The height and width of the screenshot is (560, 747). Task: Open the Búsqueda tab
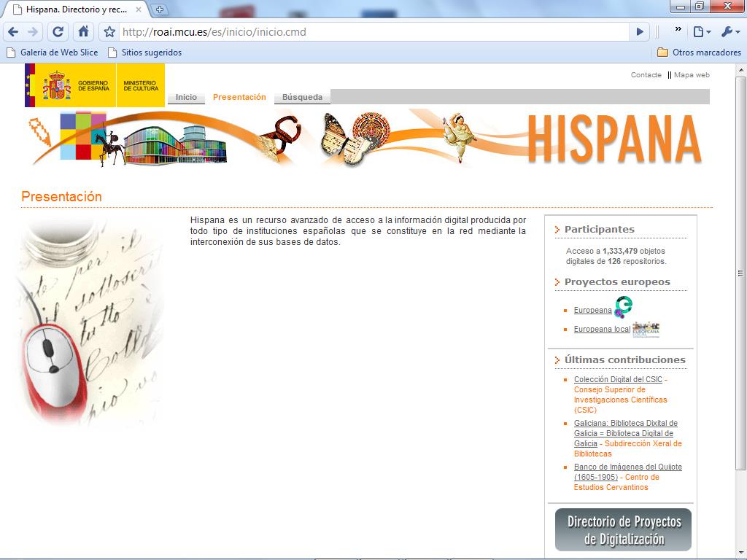pos(302,97)
